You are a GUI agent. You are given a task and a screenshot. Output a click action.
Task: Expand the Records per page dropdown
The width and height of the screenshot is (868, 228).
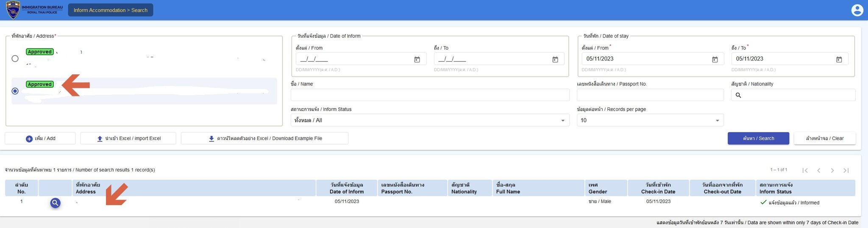pos(650,120)
